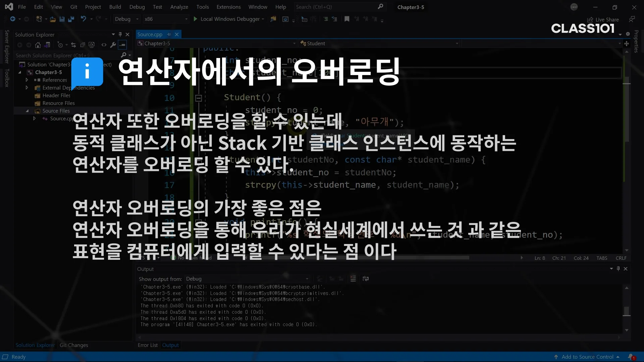Click the Undo arrow icon
This screenshot has height=362, width=644.
tap(84, 19)
